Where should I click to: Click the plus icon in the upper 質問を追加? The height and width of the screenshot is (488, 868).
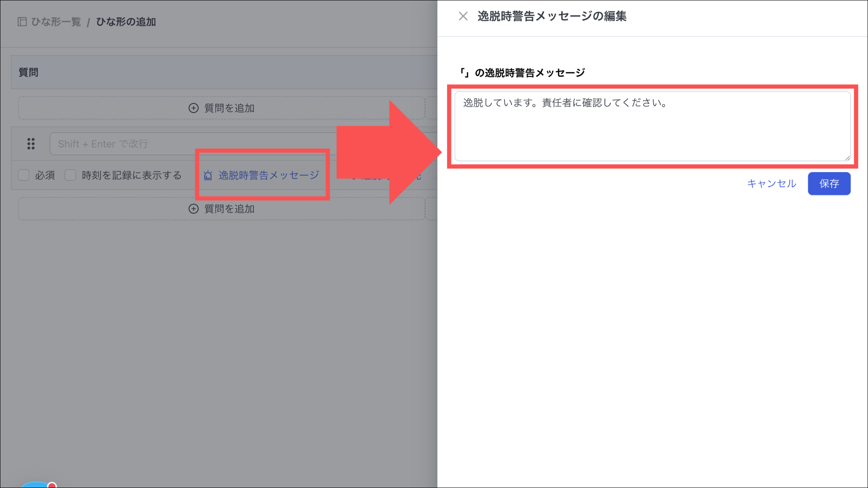click(193, 108)
